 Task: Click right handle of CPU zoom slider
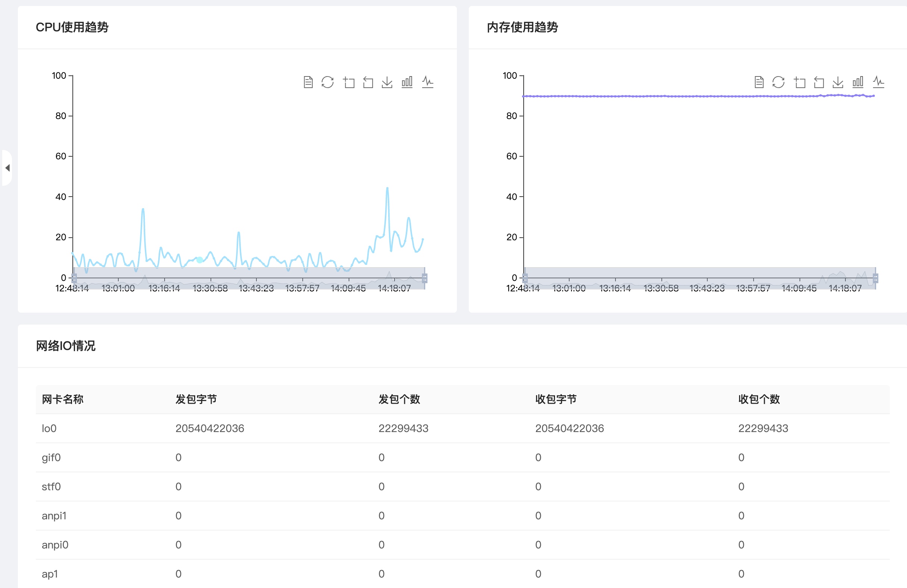[424, 278]
